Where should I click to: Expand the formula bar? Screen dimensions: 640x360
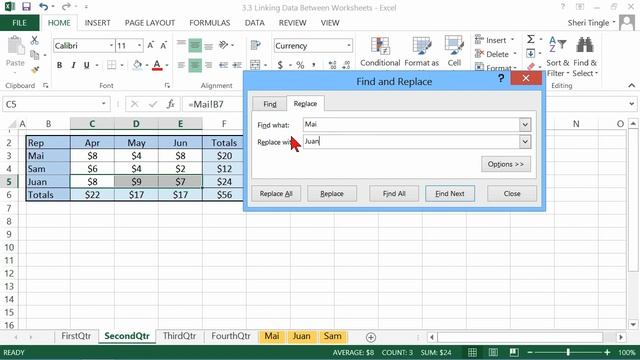(x=631, y=104)
